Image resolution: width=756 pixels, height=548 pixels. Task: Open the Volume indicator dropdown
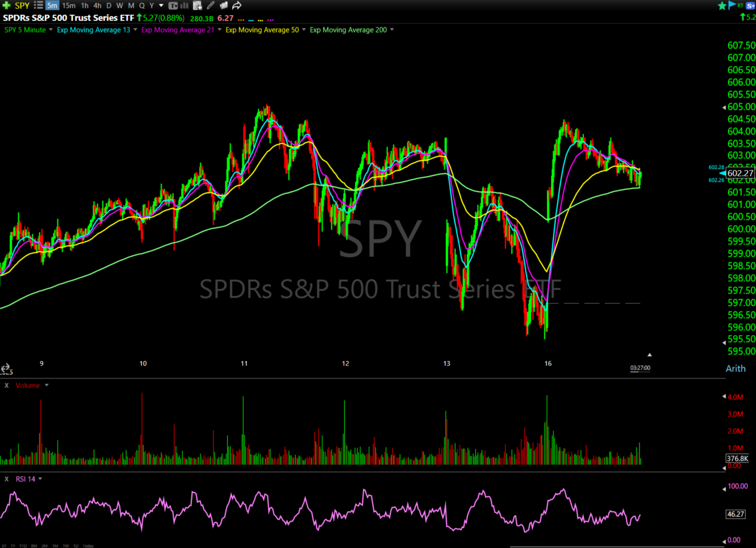47,385
